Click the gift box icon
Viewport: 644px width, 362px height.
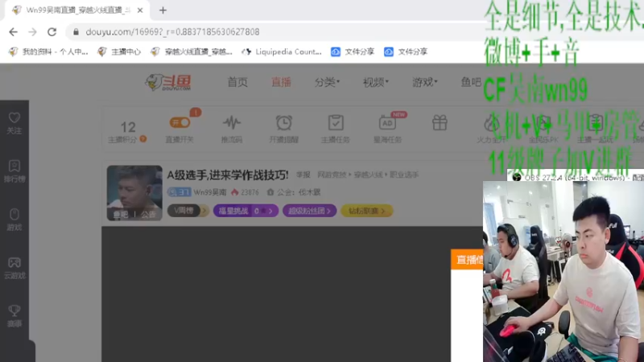[440, 122]
